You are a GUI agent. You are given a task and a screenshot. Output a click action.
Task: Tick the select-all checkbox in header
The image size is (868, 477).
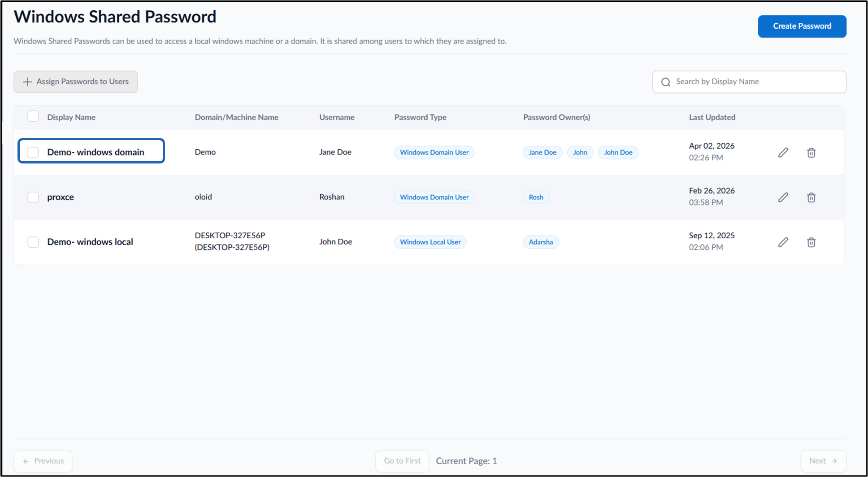click(x=33, y=116)
